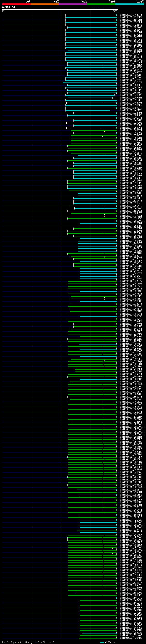146x644 pixels.
Task: Select hit label UniRef100_A7P608
Action: pos(131,80)
